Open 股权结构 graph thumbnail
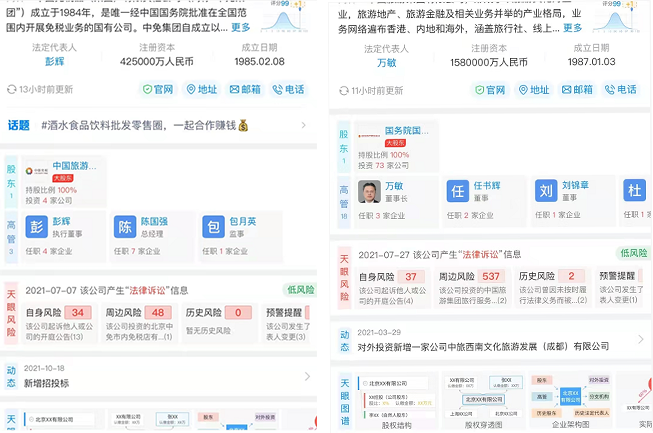Screen dimensions: 653x433 coord(396,402)
